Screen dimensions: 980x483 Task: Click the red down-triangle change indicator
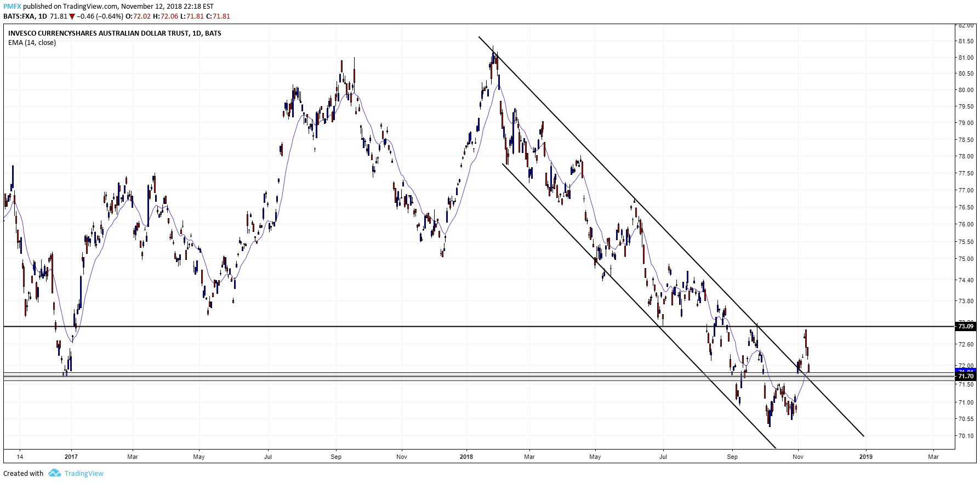click(x=72, y=16)
